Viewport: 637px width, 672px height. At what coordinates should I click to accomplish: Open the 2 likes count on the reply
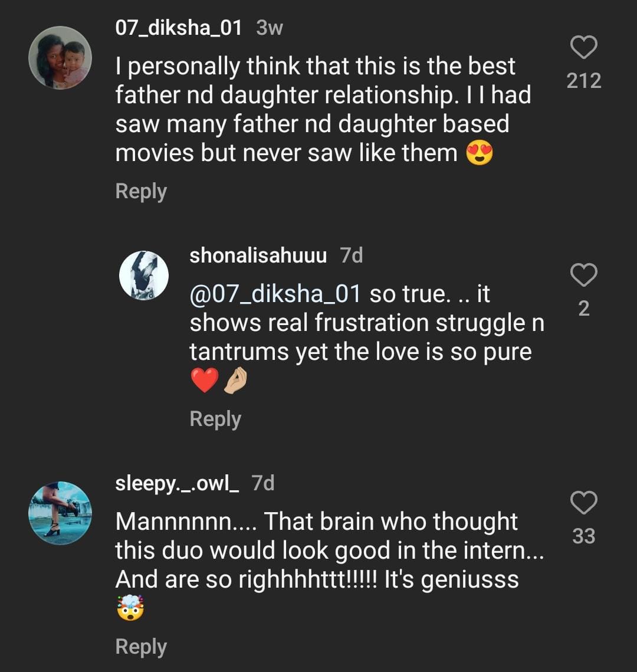584,309
